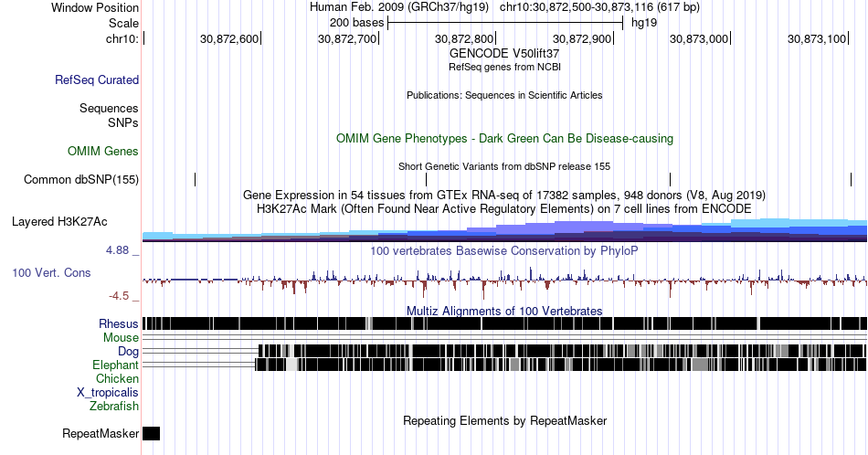Click the RefSeq Curated track label

pos(97,80)
